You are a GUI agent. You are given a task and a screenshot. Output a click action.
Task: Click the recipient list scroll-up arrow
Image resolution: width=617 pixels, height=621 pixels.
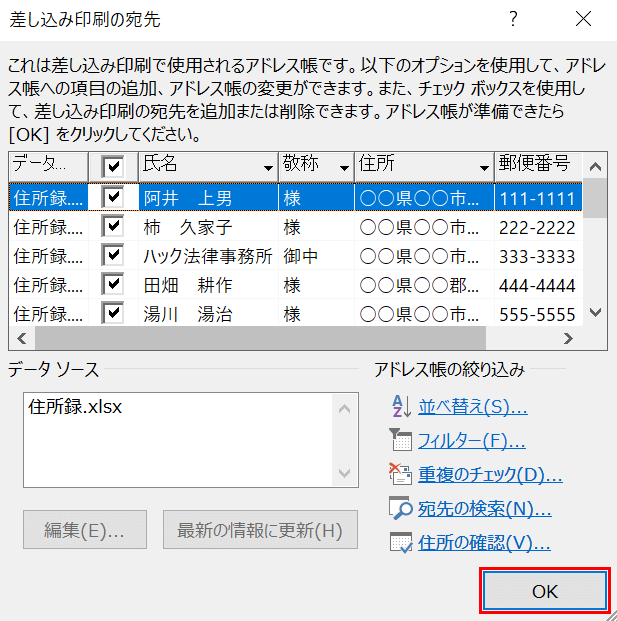[x=595, y=166]
